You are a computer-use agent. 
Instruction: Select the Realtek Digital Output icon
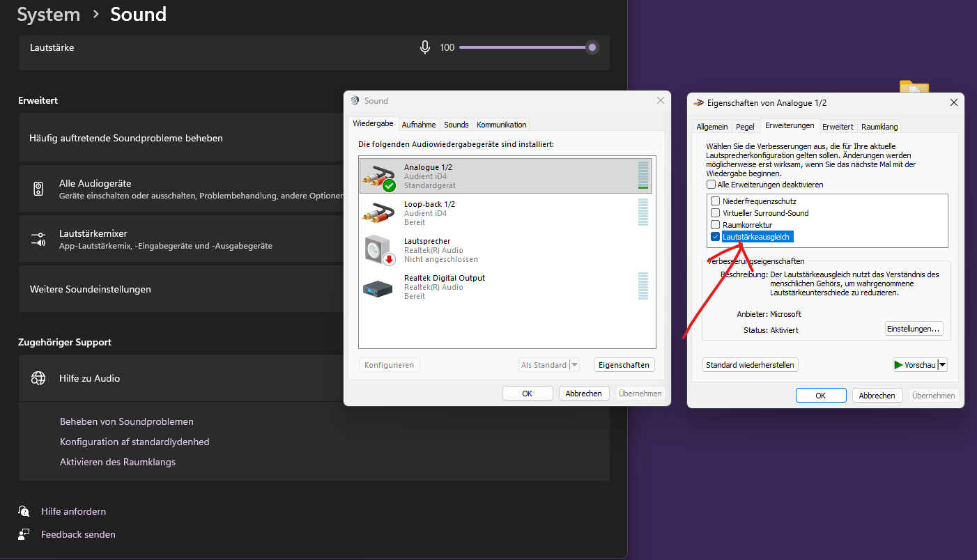click(378, 287)
